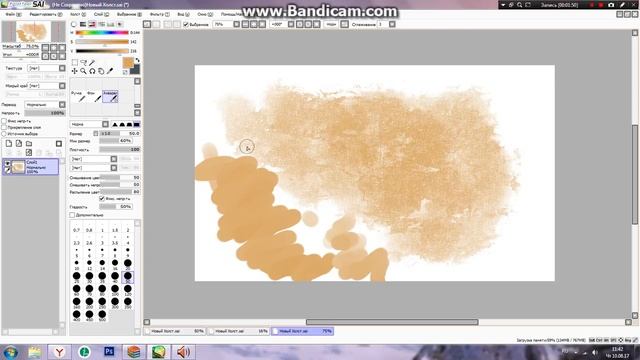Toggle the first layer opacity-preserve checkbox
Viewport: 640px width, 360px height.
coord(4,121)
